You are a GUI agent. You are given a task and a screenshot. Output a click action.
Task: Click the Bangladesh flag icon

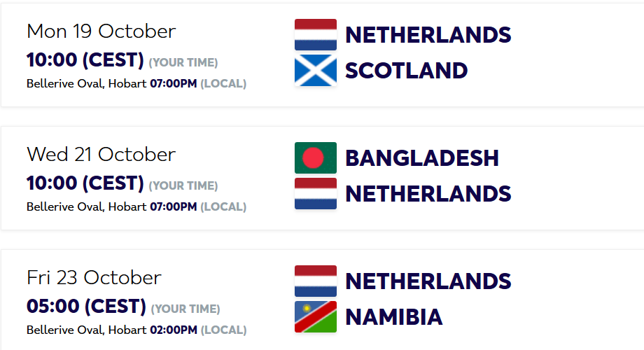tap(316, 158)
